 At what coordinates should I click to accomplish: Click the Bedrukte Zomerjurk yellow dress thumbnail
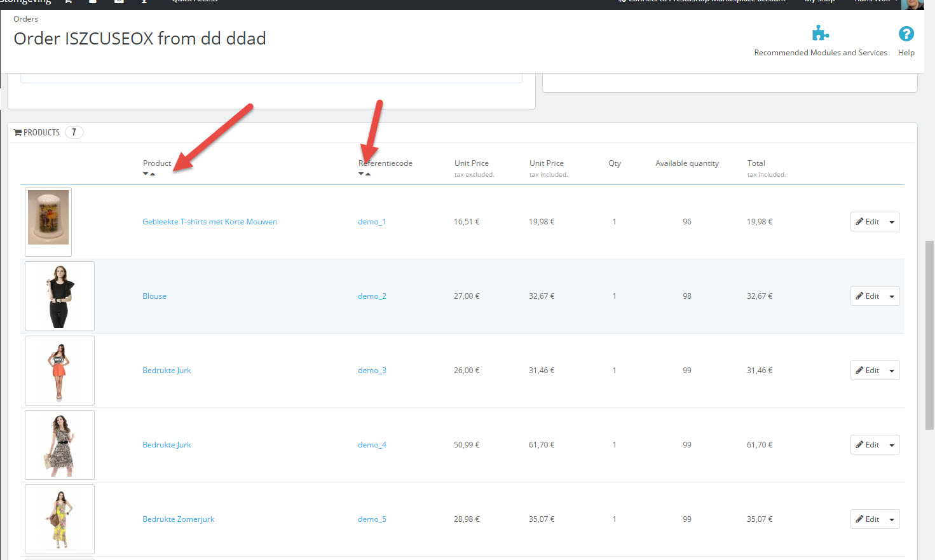click(x=60, y=519)
